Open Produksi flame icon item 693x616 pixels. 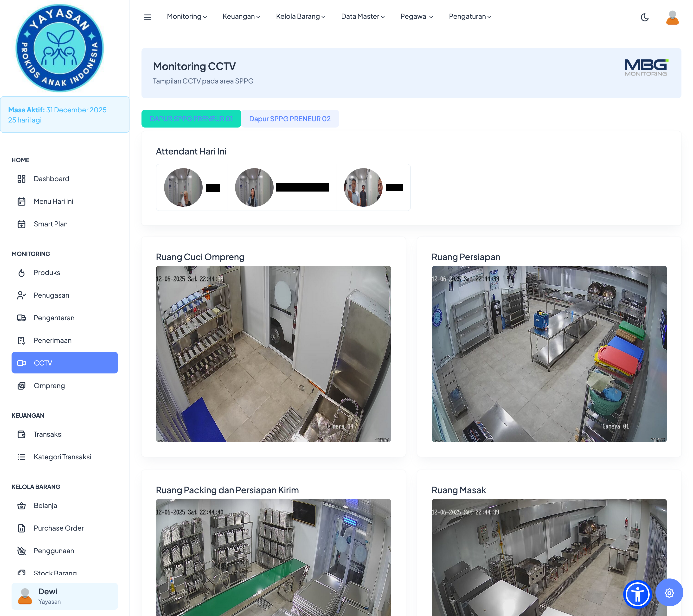pos(47,273)
